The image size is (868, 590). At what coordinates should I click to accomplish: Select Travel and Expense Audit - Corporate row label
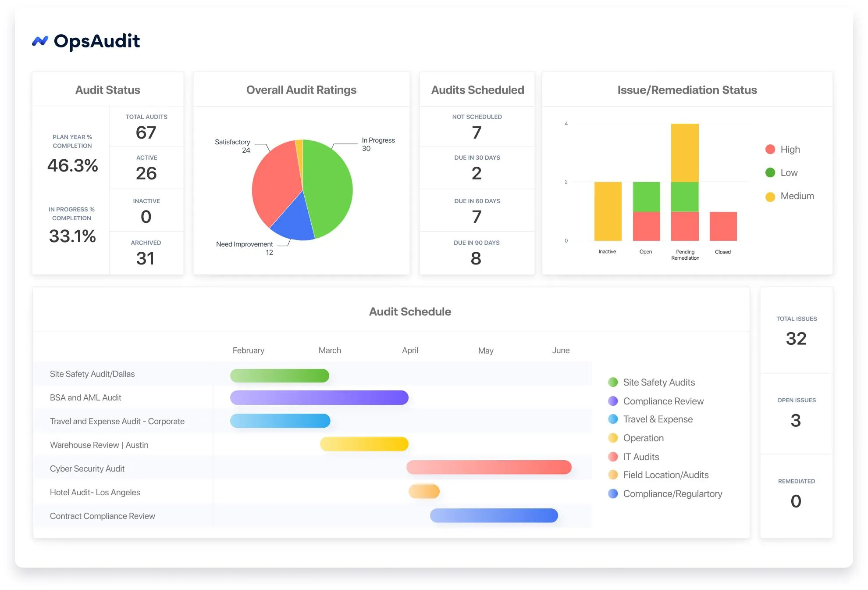point(117,421)
